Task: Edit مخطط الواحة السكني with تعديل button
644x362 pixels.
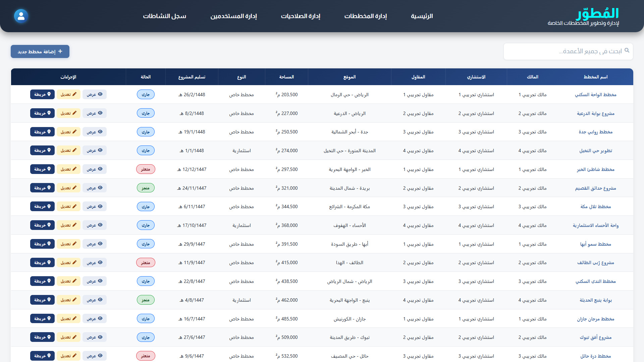Action: tap(68, 95)
